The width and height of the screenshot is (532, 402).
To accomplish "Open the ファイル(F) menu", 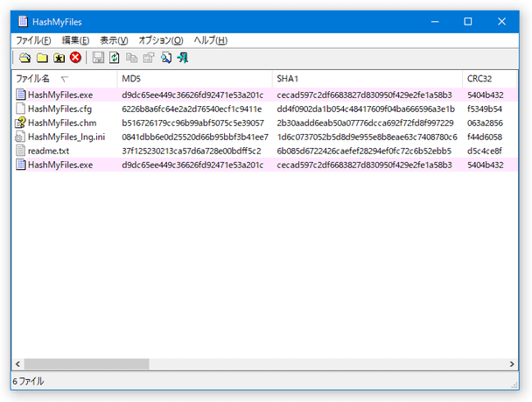I will click(33, 40).
